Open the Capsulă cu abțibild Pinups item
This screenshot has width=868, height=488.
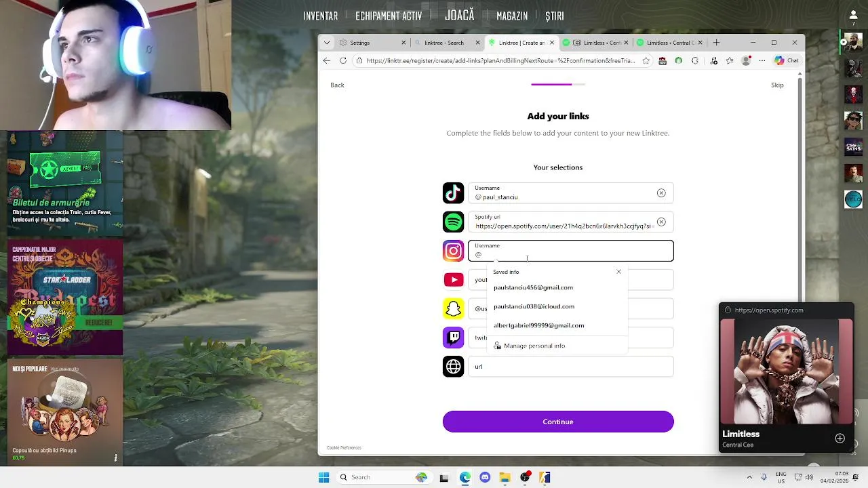pos(65,412)
